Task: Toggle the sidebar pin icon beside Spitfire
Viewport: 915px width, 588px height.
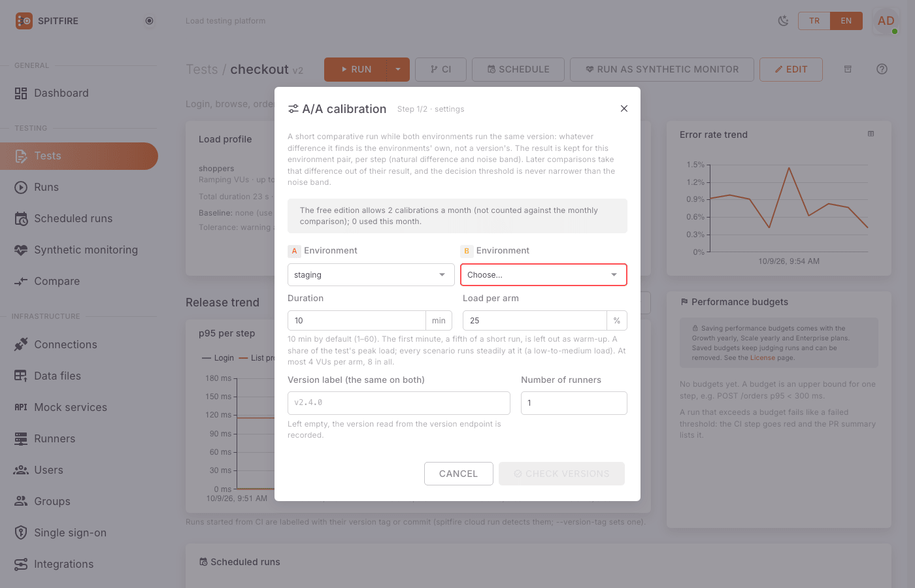Action: coord(149,21)
